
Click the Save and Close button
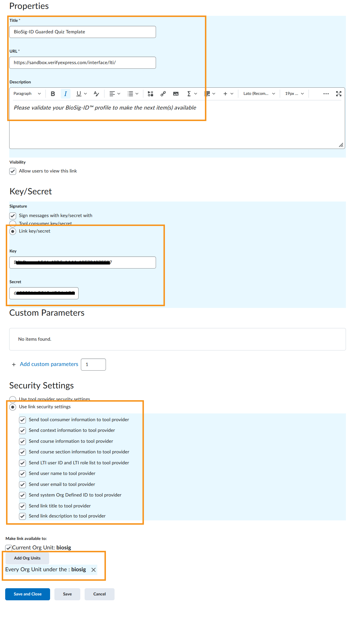[28, 594]
